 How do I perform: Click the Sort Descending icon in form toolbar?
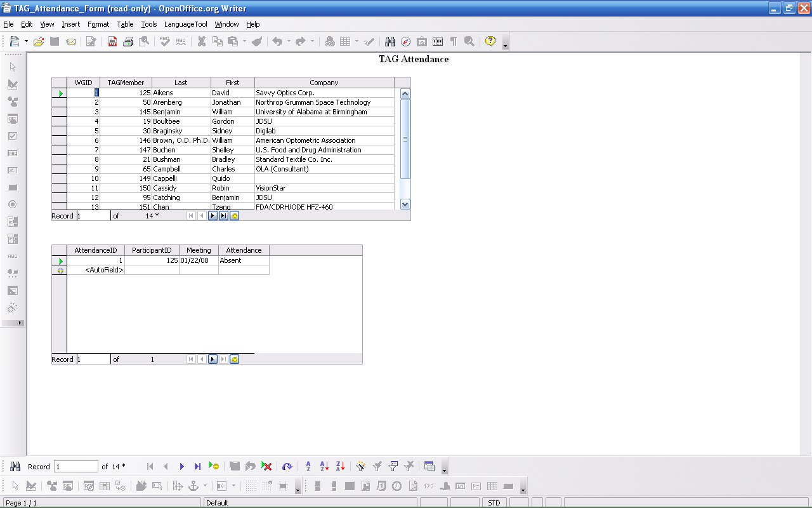(340, 466)
